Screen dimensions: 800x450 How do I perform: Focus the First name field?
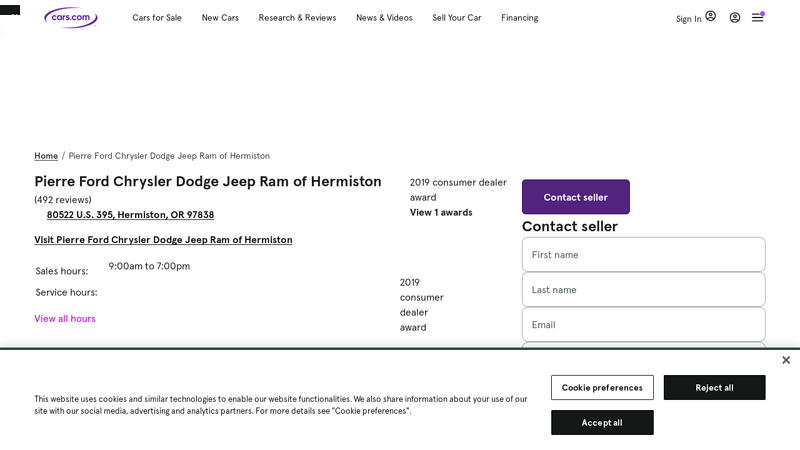643,255
